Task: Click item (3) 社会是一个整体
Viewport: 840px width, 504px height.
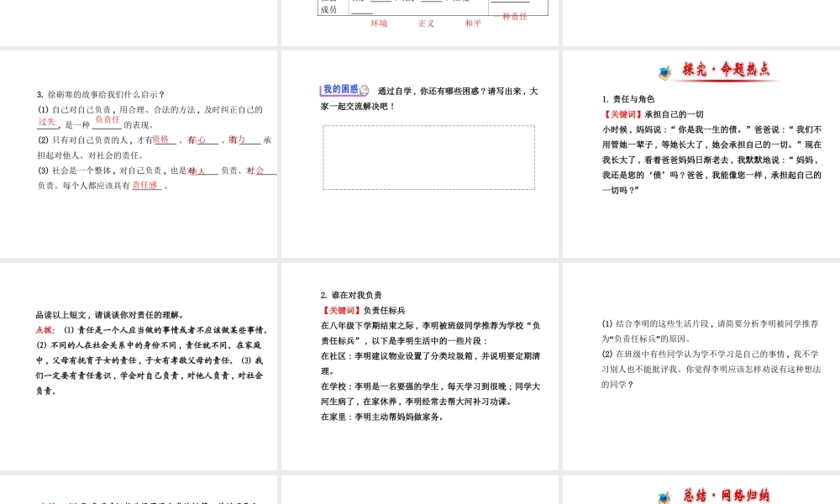Action: [157, 178]
